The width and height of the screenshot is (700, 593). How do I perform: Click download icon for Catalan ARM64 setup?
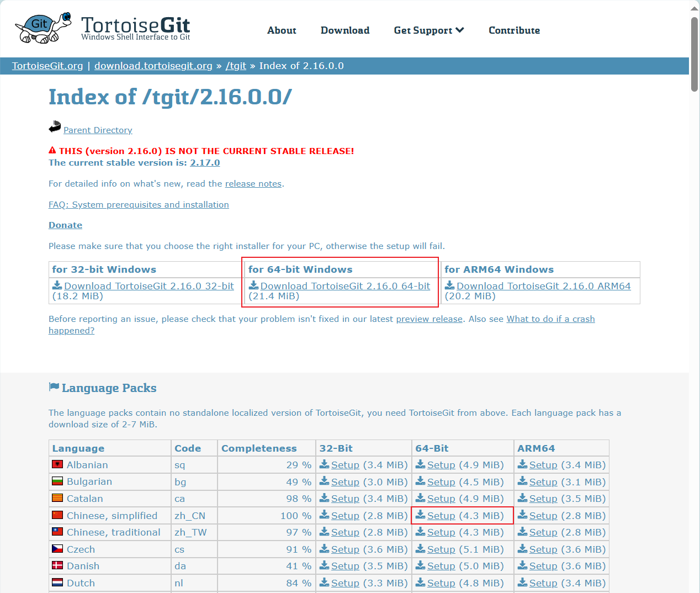point(523,498)
